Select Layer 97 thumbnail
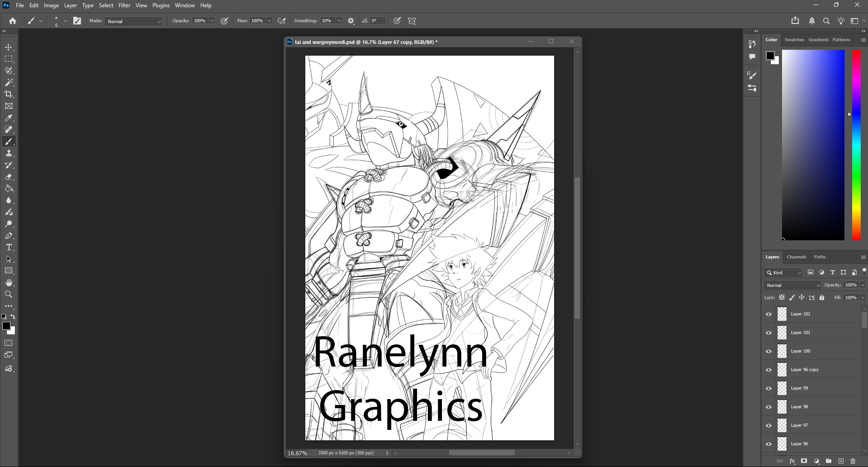This screenshot has width=868, height=467. [782, 425]
